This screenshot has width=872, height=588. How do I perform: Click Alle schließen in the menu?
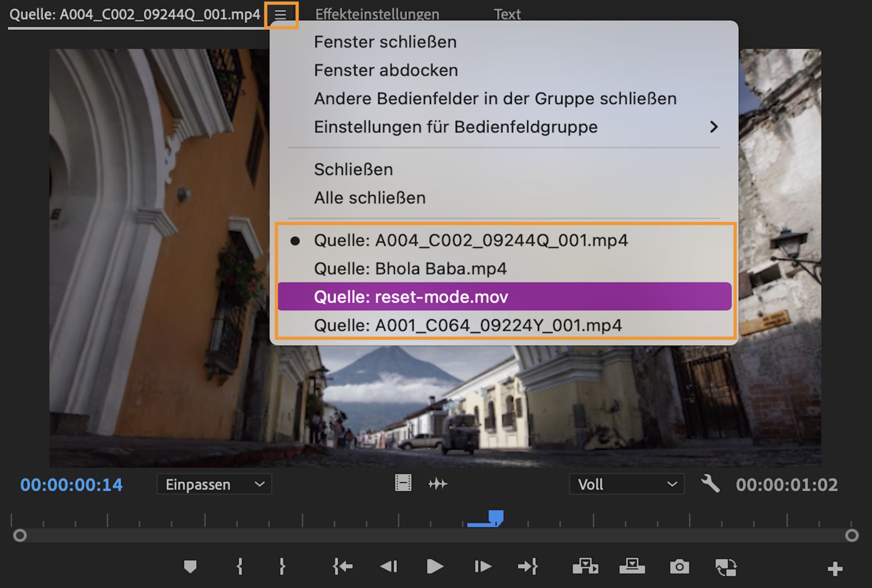click(x=369, y=198)
